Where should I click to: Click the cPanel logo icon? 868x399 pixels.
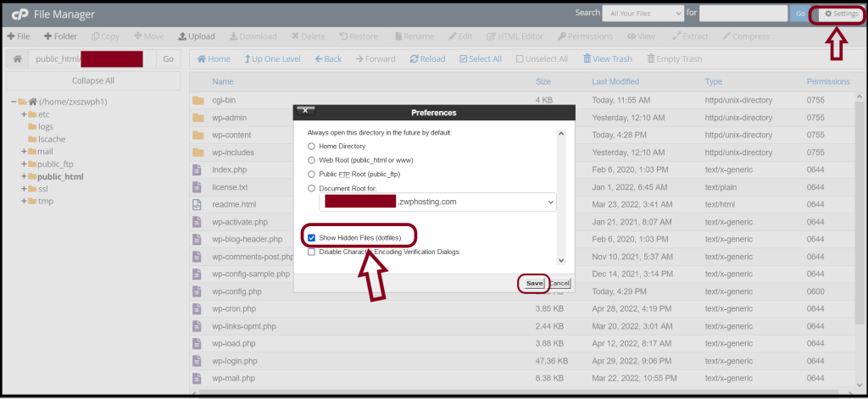(20, 14)
